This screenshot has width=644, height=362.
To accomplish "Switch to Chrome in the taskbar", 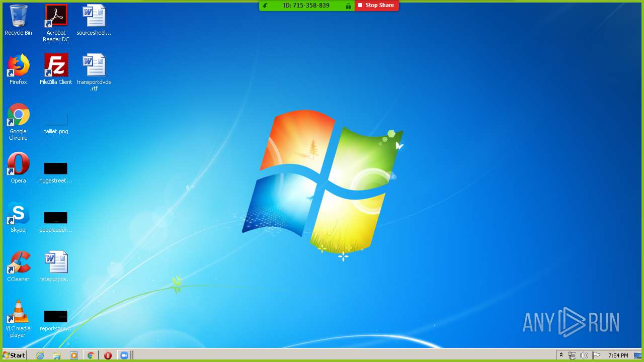I will tap(91, 355).
